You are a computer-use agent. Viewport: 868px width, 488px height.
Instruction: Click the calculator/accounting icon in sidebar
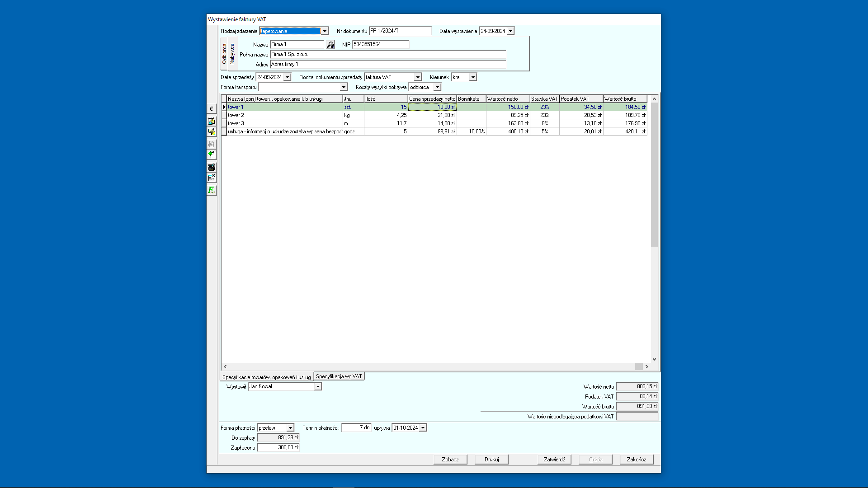[212, 178]
